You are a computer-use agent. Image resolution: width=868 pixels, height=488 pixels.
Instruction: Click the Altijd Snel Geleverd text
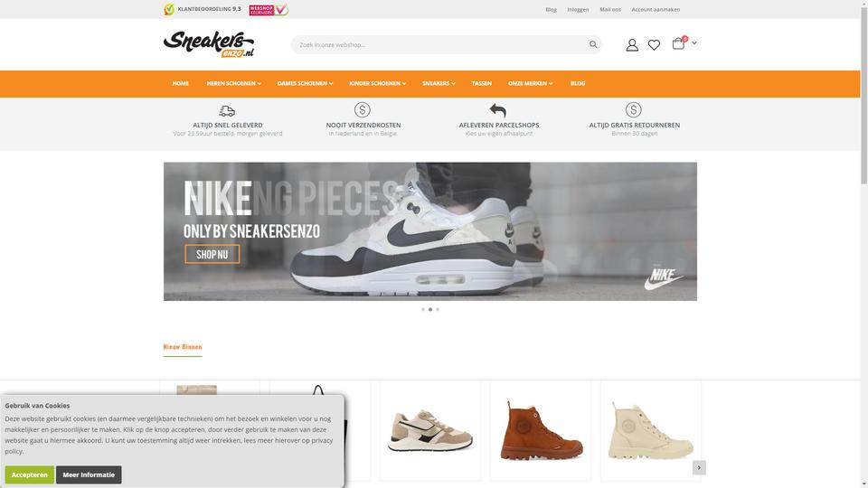click(x=228, y=125)
